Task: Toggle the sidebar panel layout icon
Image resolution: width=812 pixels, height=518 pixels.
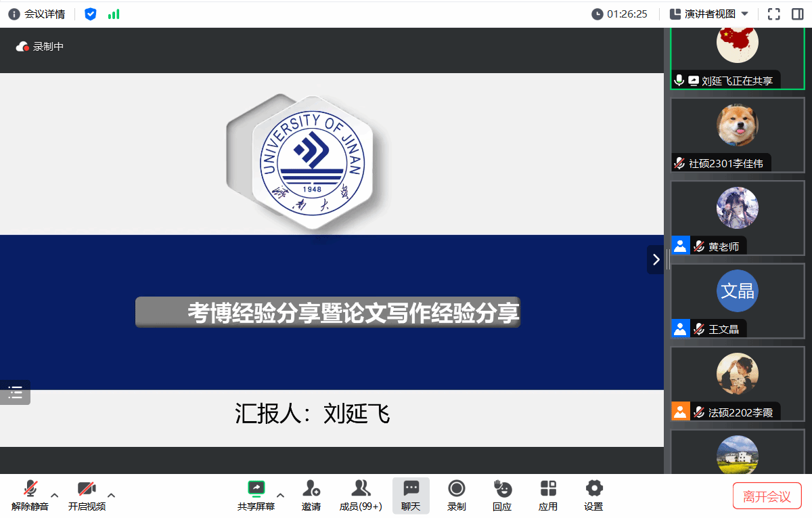Action: click(797, 14)
